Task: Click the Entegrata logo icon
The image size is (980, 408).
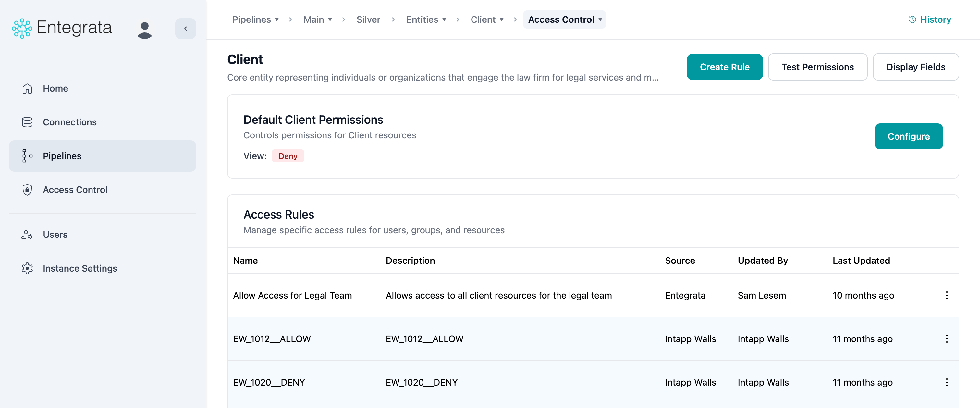Action: click(22, 29)
